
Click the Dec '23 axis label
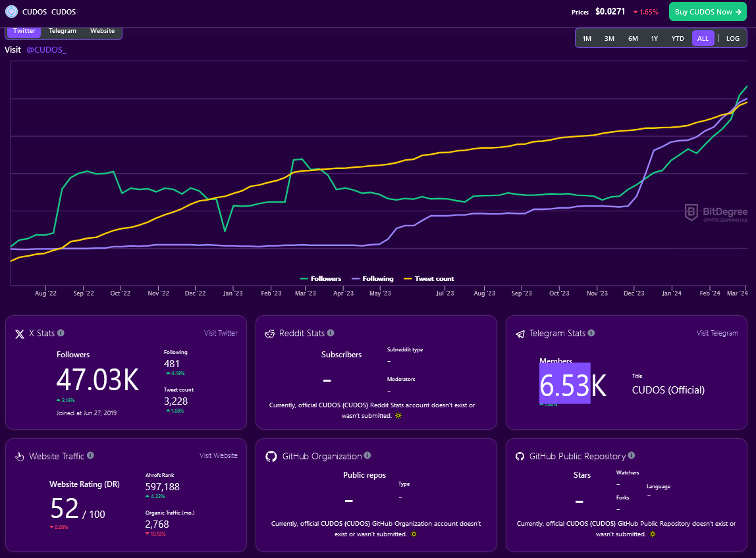pyautogui.click(x=634, y=293)
